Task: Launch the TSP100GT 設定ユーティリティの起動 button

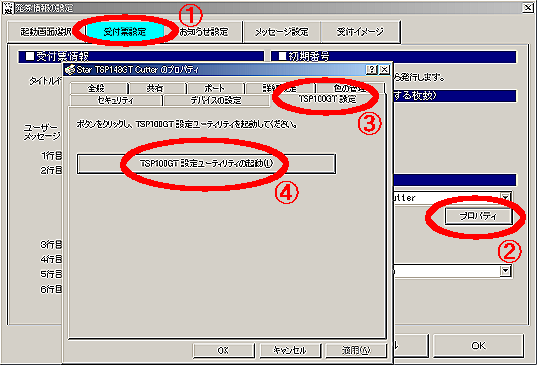Action: pos(206,164)
